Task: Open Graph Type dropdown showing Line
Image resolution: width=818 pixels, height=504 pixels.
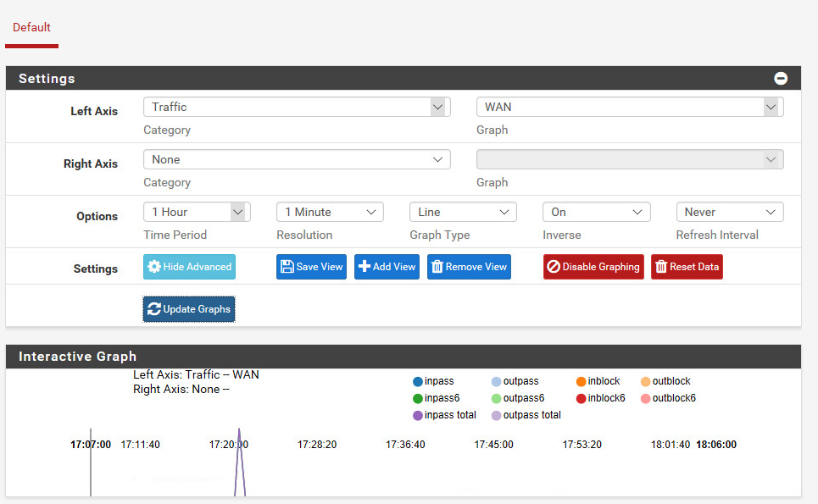Action: click(463, 212)
